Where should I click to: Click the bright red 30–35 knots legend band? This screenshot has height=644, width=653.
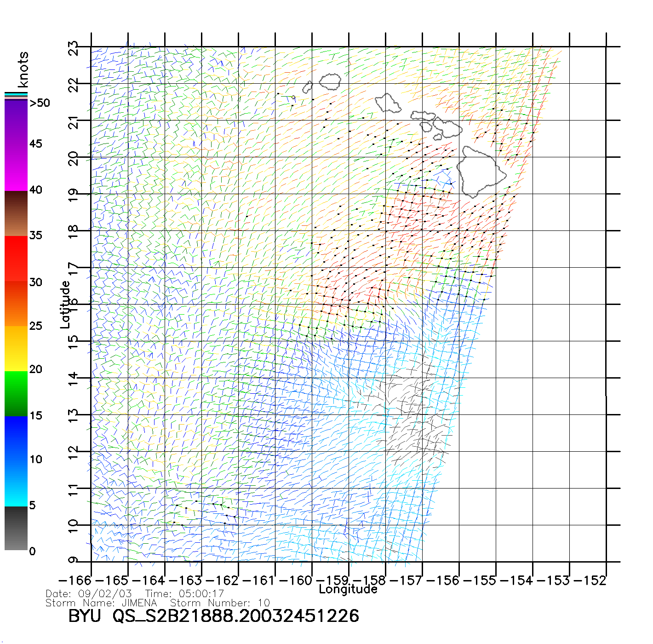[x=16, y=259]
